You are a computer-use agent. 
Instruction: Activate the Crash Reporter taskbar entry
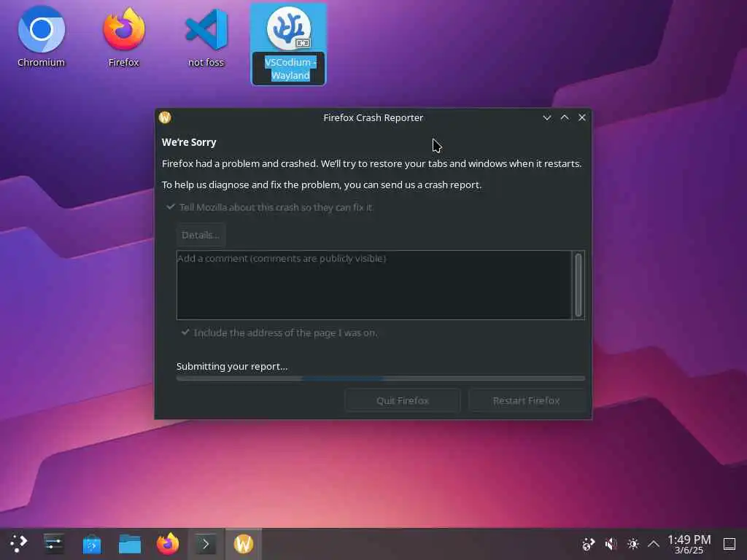pyautogui.click(x=244, y=544)
